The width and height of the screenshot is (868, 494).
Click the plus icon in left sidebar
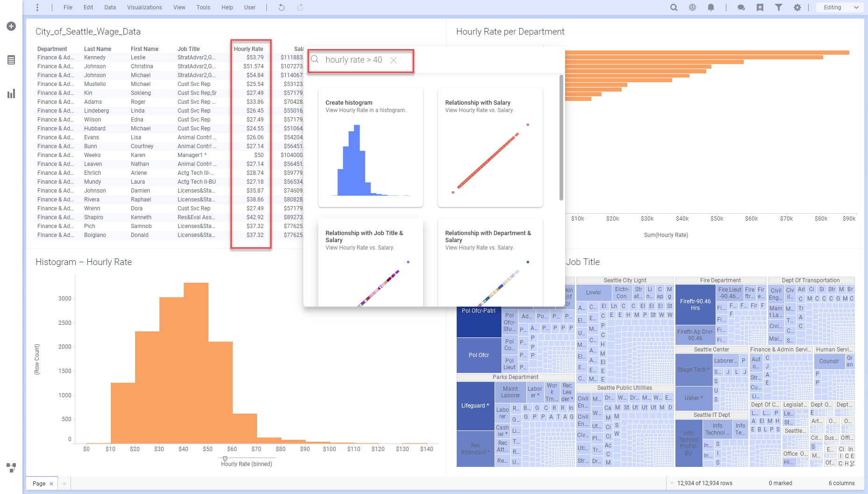pos(11,26)
